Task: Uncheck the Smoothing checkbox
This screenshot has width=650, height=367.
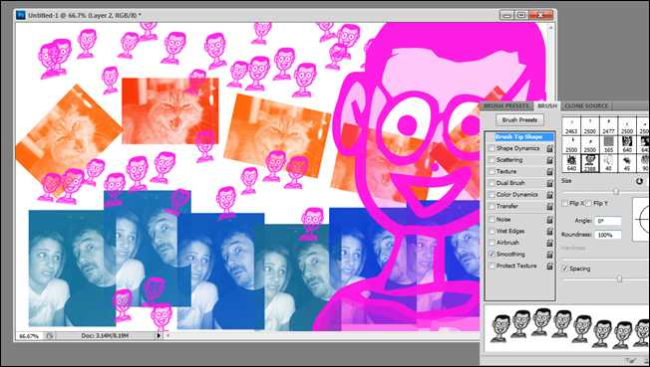Action: [x=492, y=255]
